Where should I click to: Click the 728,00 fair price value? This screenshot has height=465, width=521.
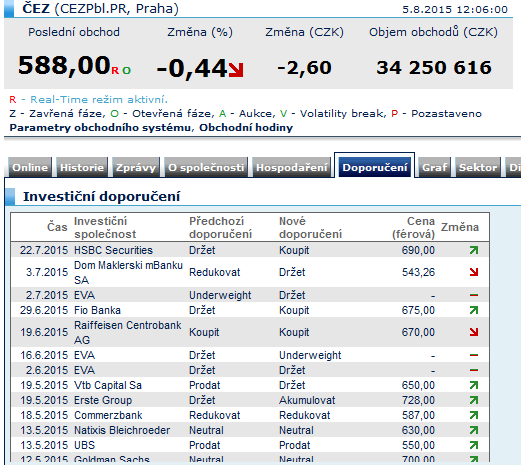[x=418, y=400]
